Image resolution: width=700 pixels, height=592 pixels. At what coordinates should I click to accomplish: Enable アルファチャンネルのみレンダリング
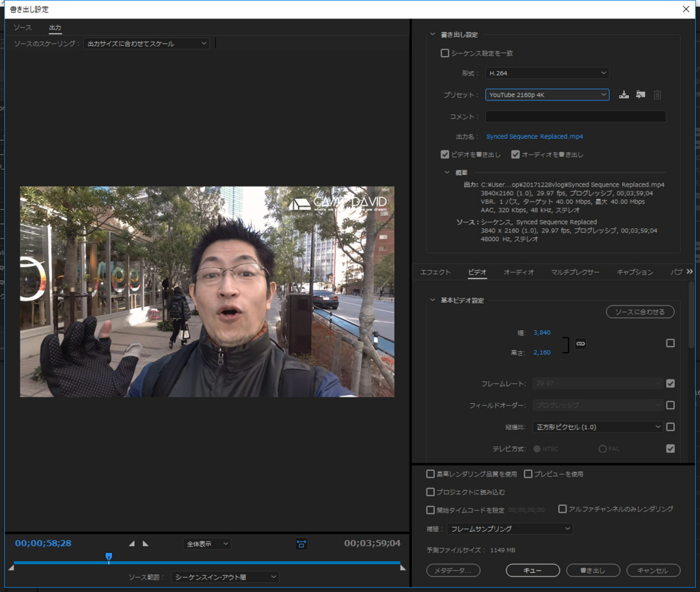point(563,509)
